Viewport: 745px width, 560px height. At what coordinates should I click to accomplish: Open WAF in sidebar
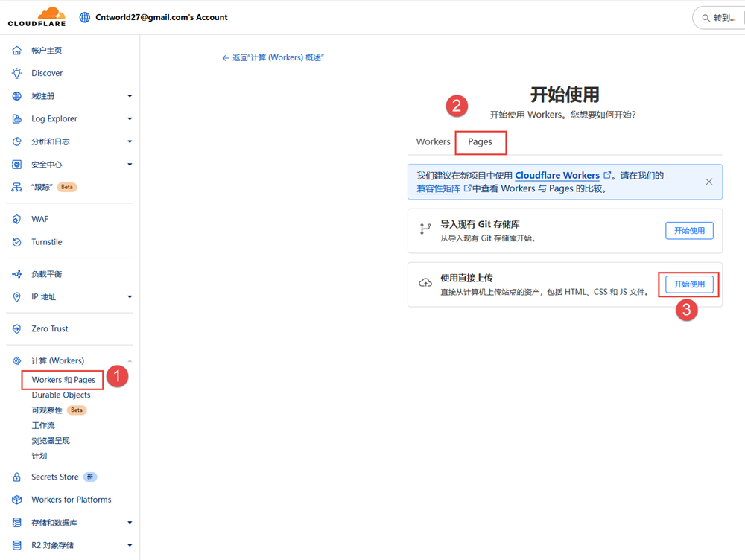[40, 219]
